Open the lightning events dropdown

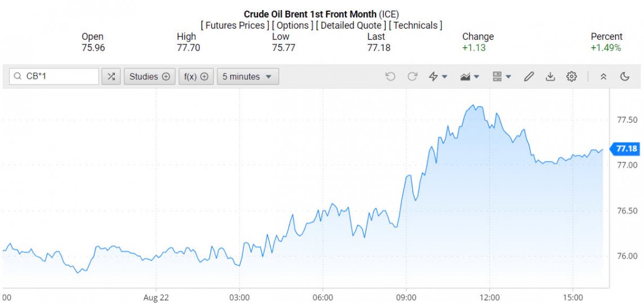pyautogui.click(x=438, y=76)
